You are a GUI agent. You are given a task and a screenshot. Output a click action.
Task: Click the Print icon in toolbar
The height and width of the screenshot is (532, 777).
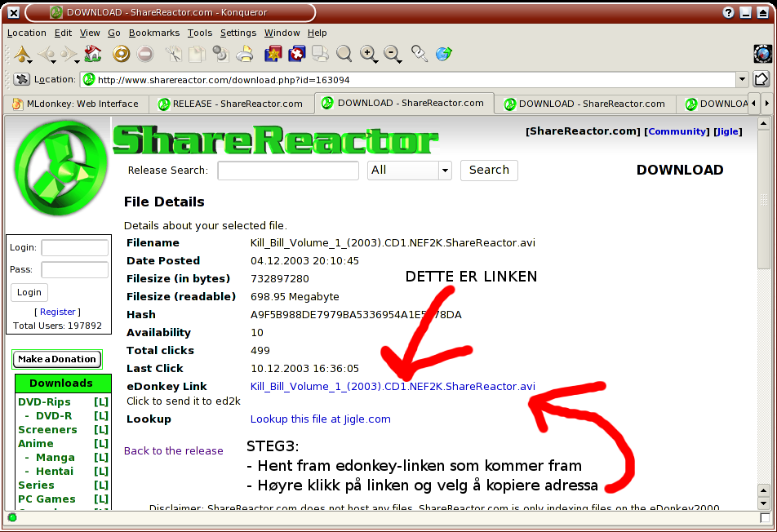pyautogui.click(x=245, y=55)
